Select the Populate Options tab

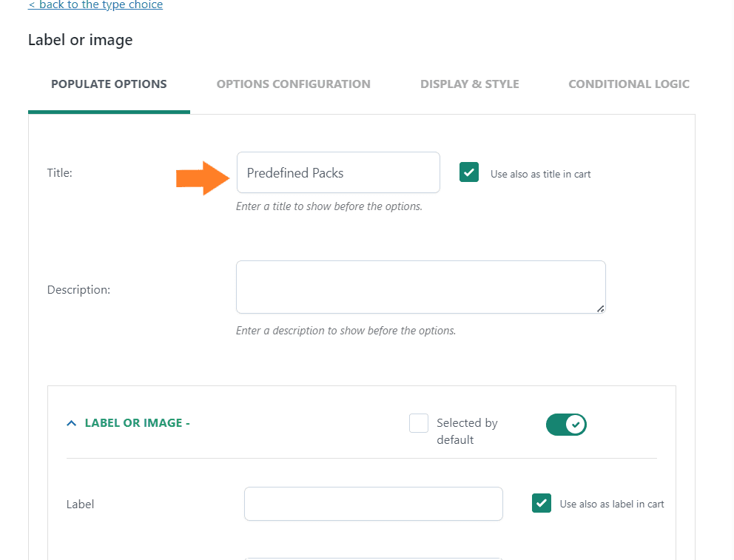[109, 84]
